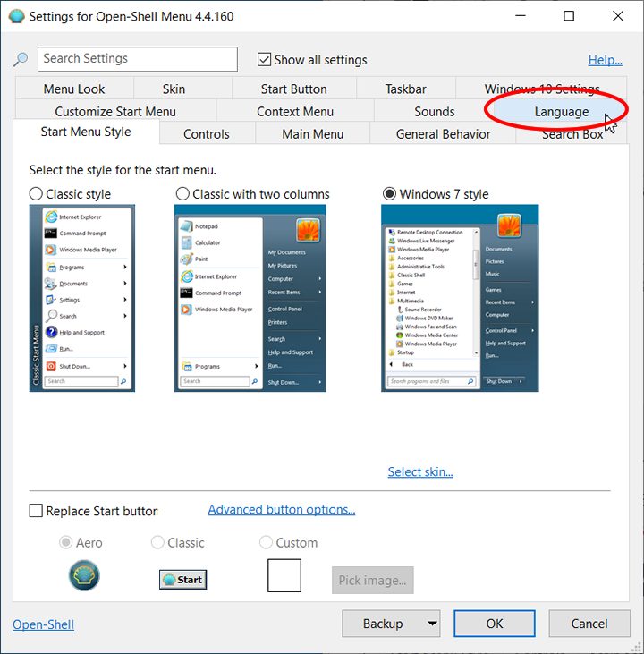The width and height of the screenshot is (644, 654).
Task: Open the Taskbar tab
Action: pos(406,89)
